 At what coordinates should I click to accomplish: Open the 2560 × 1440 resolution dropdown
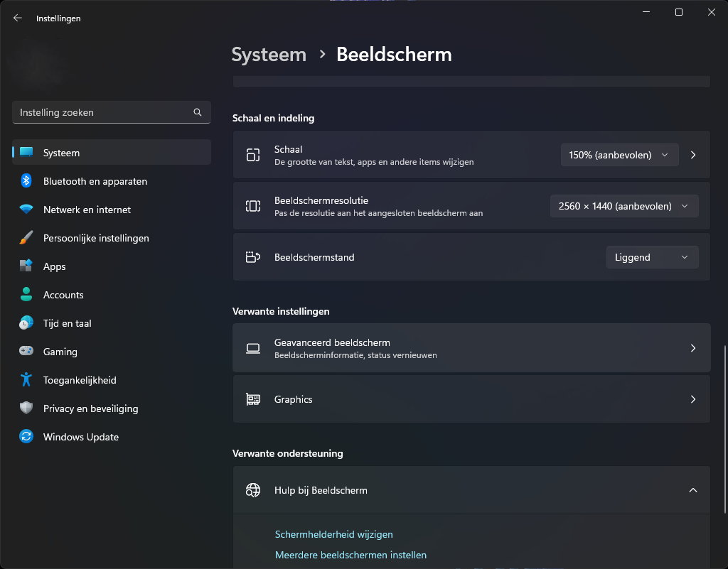point(624,206)
